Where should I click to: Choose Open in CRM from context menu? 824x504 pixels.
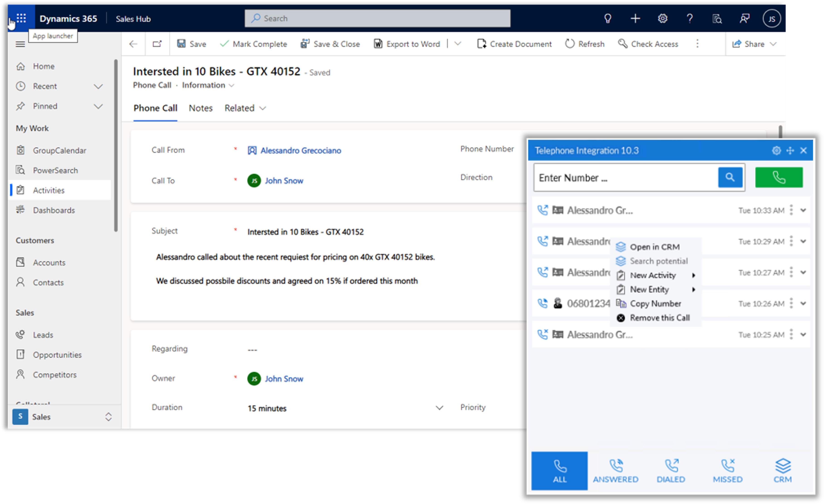[x=655, y=247]
